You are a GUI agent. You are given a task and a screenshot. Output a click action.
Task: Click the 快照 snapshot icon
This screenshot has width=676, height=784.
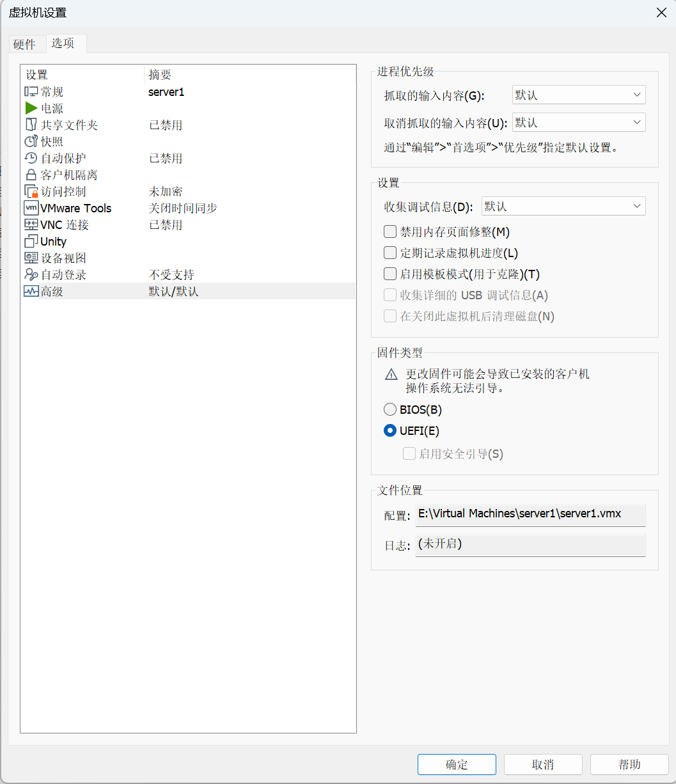pos(31,142)
